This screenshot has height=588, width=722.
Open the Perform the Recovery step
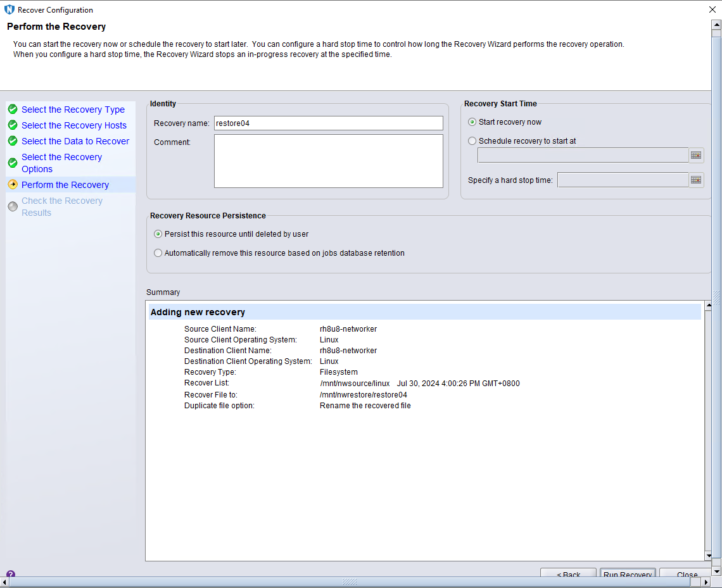pos(65,185)
